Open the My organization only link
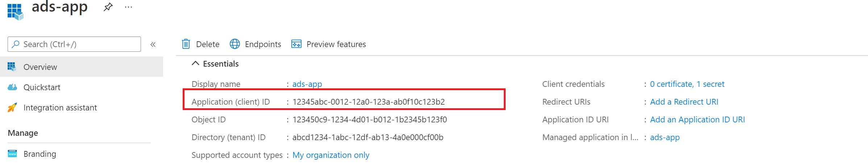 tap(331, 155)
